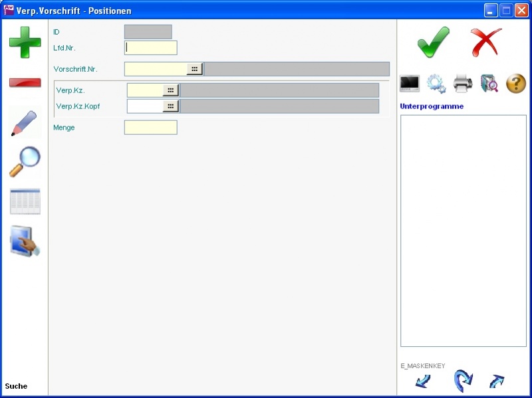
Task: Click the blue down-left arrow icon
Action: (423, 381)
